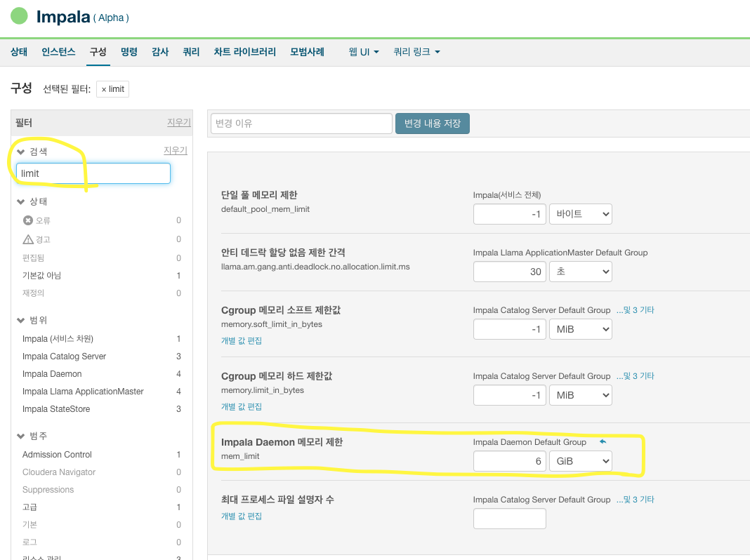
Task: Open the MiB dropdown for memory.soft_limit_in_bytes
Action: click(581, 329)
